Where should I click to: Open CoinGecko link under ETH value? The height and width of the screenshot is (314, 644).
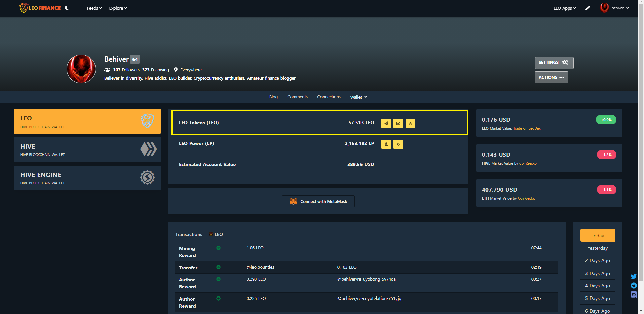(527, 198)
